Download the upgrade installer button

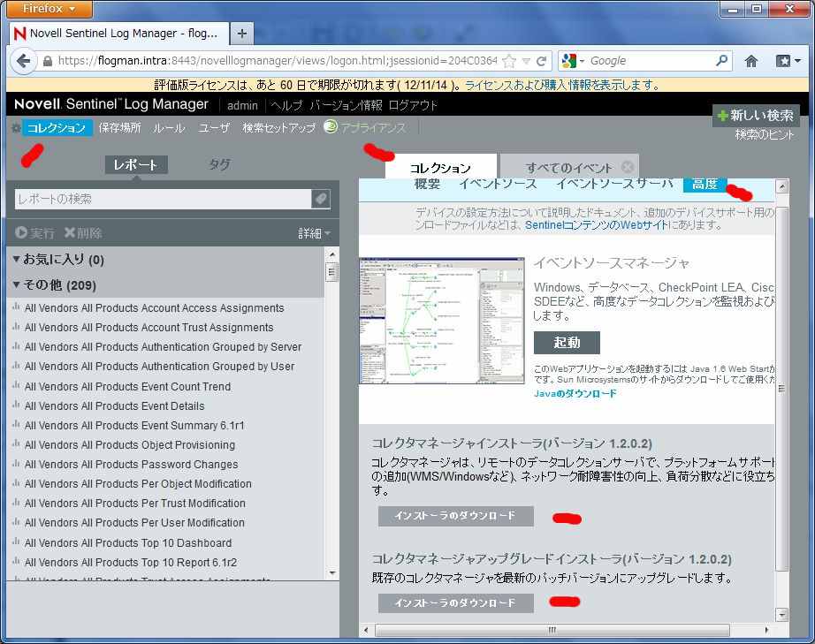(456, 603)
